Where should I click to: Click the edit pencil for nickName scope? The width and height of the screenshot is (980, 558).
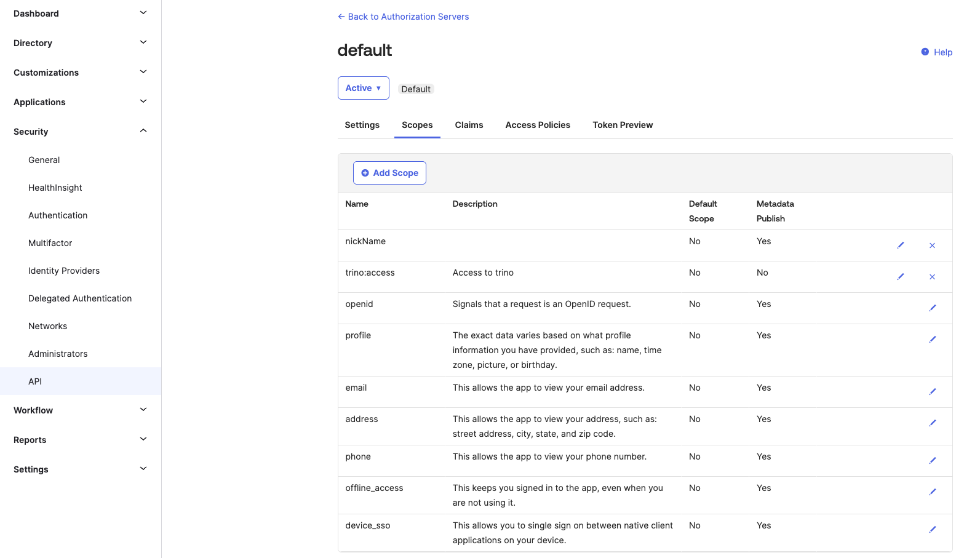(x=900, y=245)
